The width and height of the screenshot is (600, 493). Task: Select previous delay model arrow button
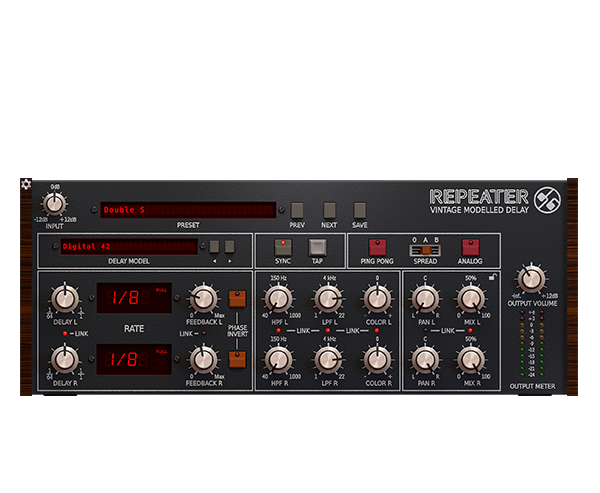pyautogui.click(x=214, y=247)
